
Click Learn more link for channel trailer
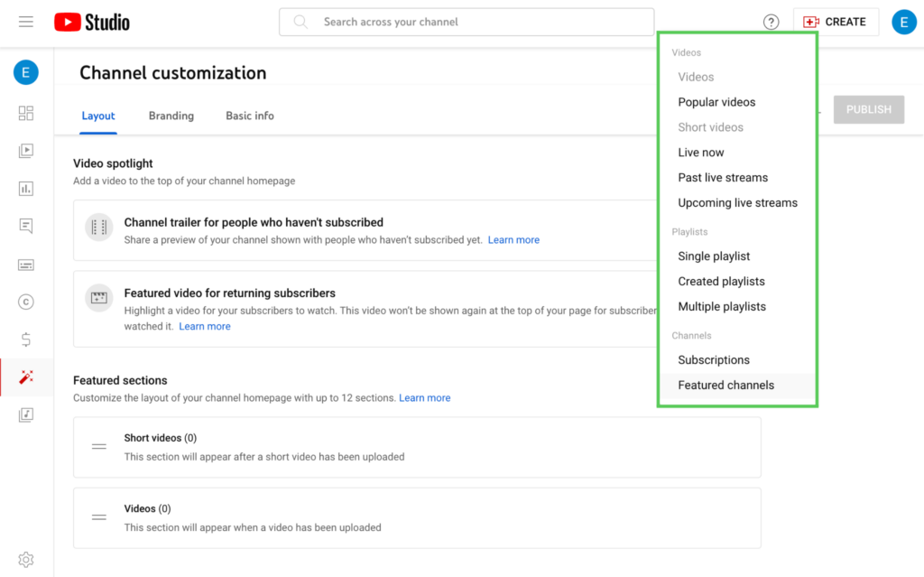click(x=513, y=240)
